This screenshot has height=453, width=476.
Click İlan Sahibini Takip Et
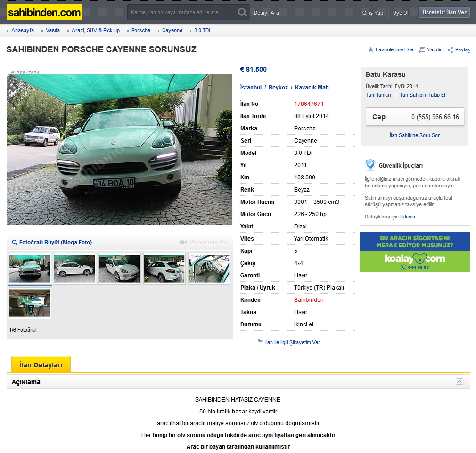tap(423, 95)
